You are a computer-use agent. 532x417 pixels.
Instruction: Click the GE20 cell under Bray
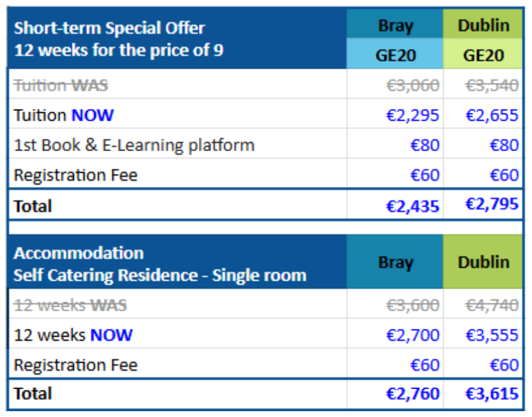point(395,55)
